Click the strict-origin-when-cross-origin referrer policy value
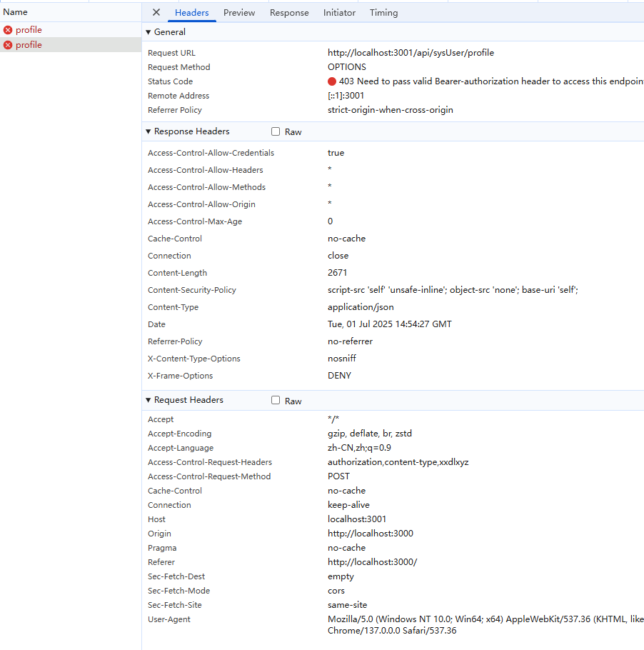644x650 pixels. pos(391,110)
